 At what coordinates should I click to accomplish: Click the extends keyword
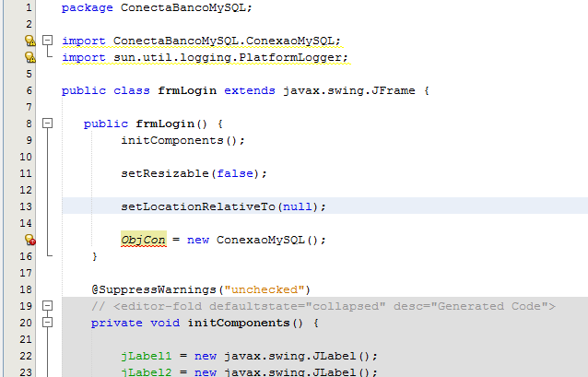(x=250, y=90)
